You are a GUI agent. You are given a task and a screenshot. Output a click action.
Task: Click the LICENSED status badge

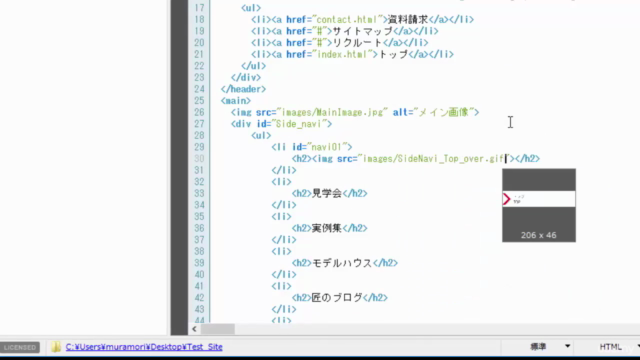coord(20,347)
